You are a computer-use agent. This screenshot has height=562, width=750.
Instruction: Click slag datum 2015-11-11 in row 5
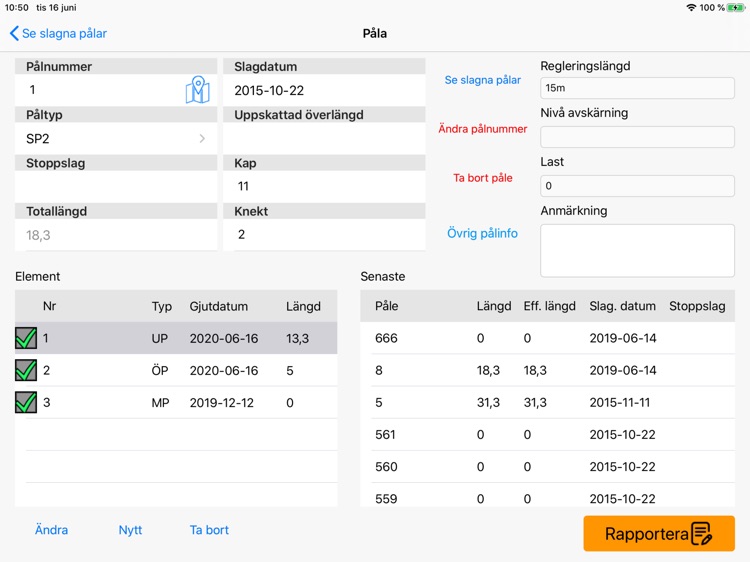point(619,402)
